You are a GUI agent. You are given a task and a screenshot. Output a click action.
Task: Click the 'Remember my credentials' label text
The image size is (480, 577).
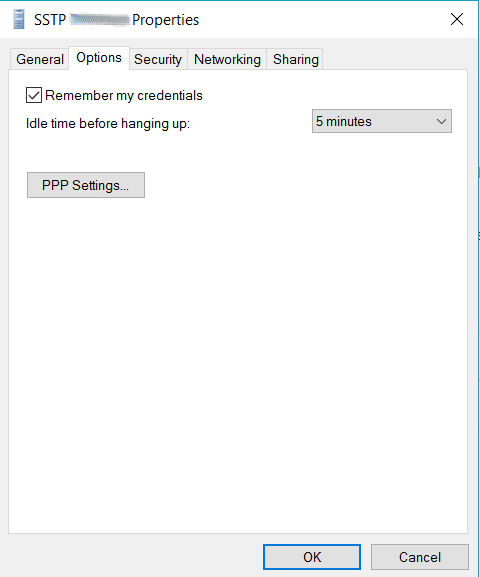pos(124,95)
